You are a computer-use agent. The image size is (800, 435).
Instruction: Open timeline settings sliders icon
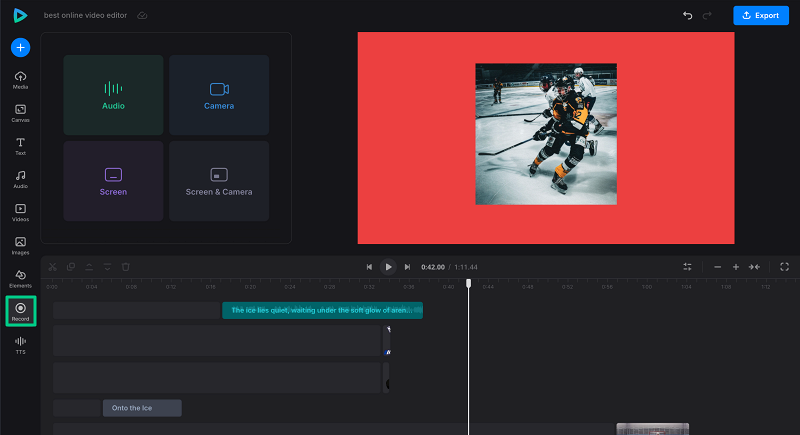[x=687, y=267]
